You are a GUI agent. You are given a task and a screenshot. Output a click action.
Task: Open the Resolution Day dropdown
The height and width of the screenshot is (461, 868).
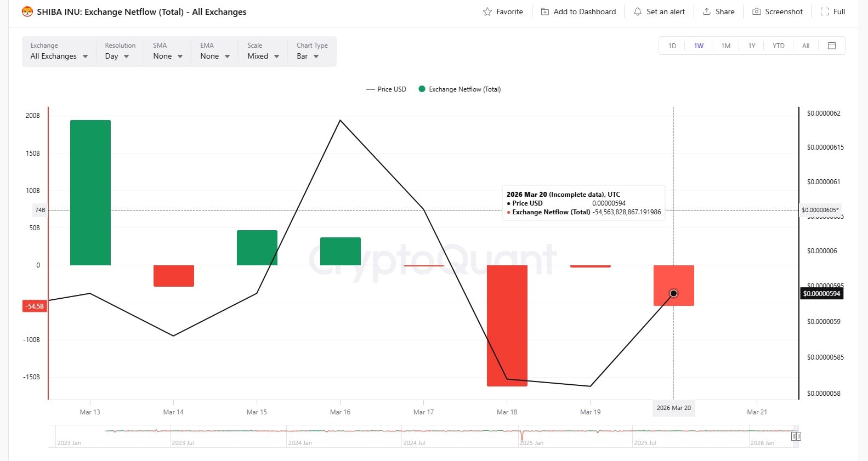click(117, 56)
